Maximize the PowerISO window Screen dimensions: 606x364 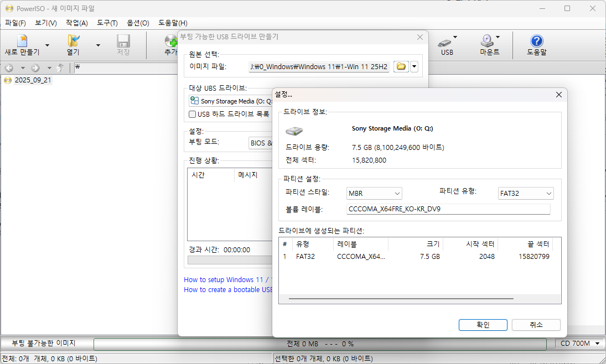567,8
